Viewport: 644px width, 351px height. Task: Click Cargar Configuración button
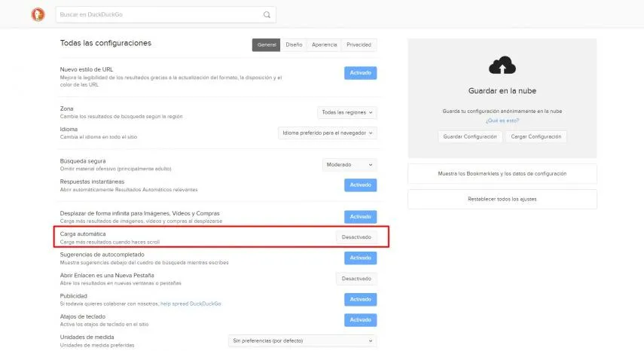(536, 136)
